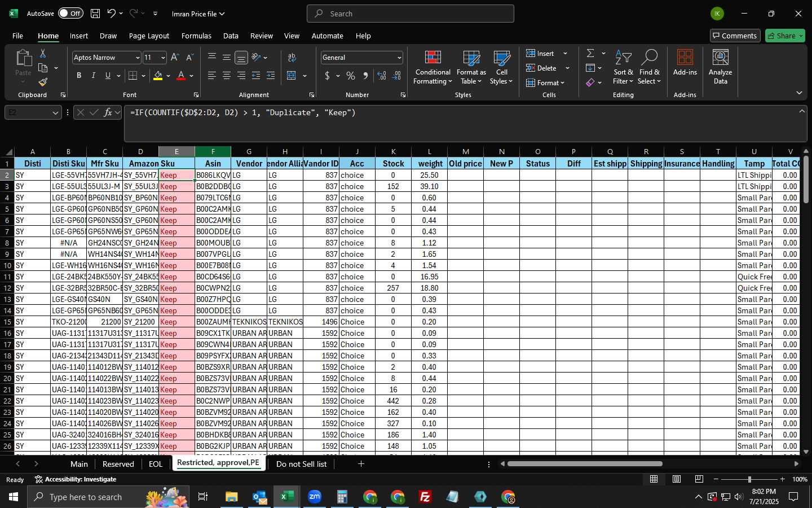
Task: Click the Increase Indent icon
Action: point(271,76)
